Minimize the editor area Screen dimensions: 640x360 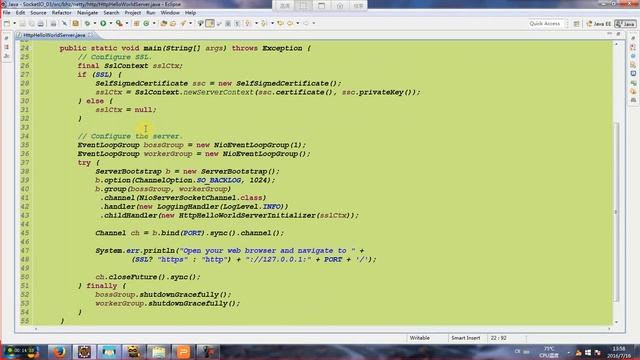point(609,34)
